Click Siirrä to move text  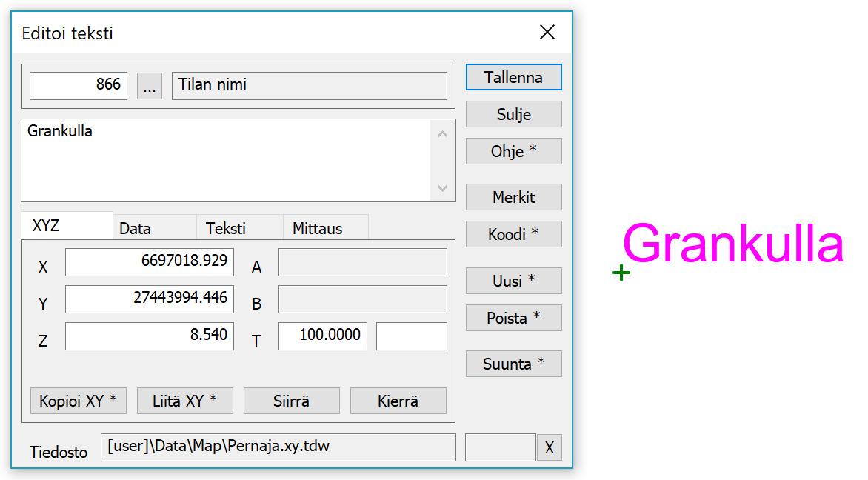291,401
